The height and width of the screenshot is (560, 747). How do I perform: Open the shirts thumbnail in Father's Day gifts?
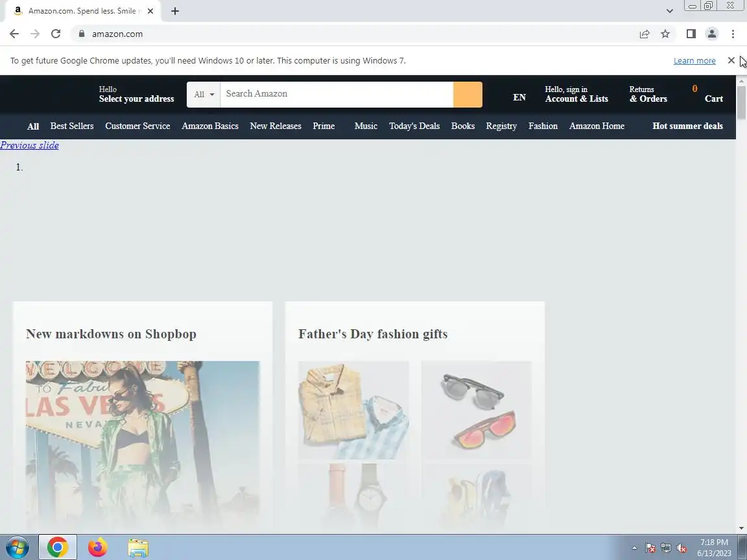(x=353, y=410)
